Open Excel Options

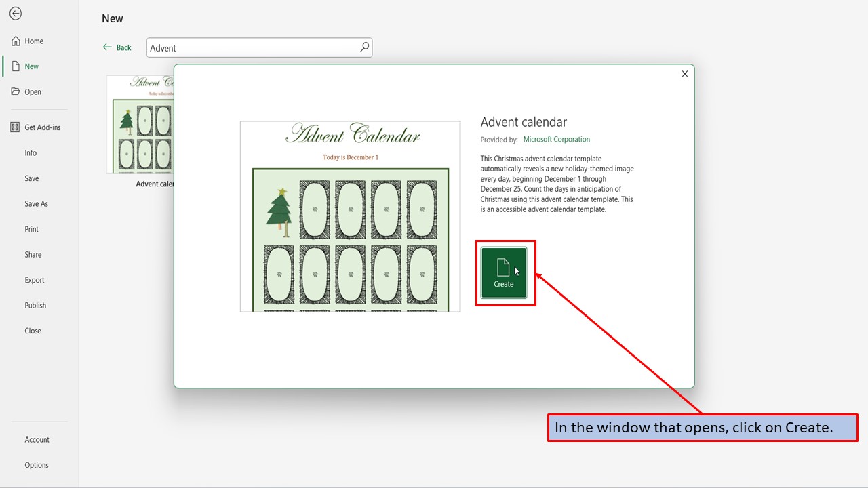pos(36,464)
